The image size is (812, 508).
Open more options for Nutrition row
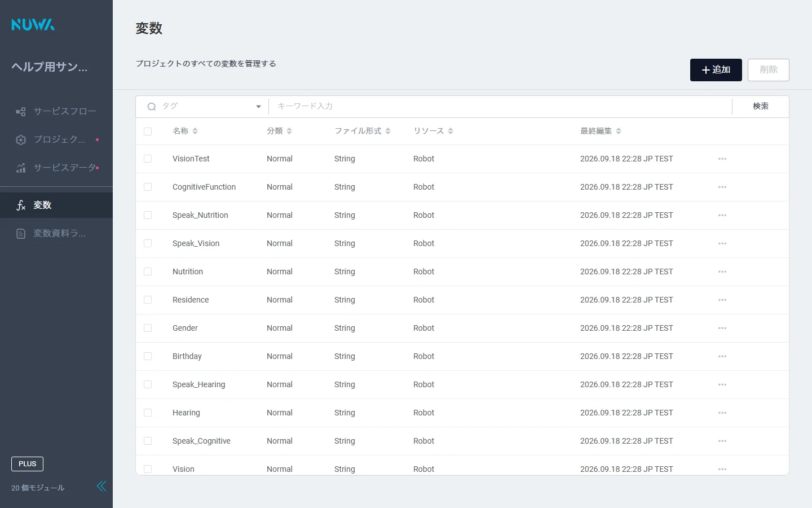click(722, 271)
